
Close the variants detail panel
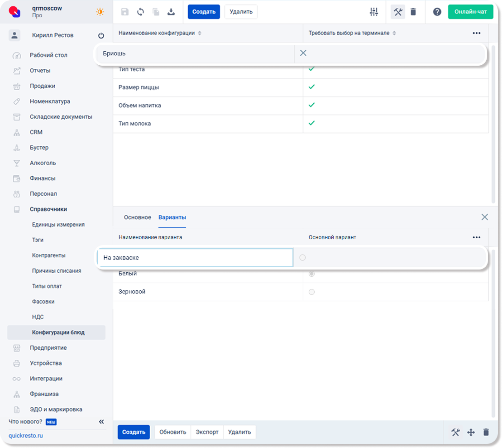[x=485, y=217]
